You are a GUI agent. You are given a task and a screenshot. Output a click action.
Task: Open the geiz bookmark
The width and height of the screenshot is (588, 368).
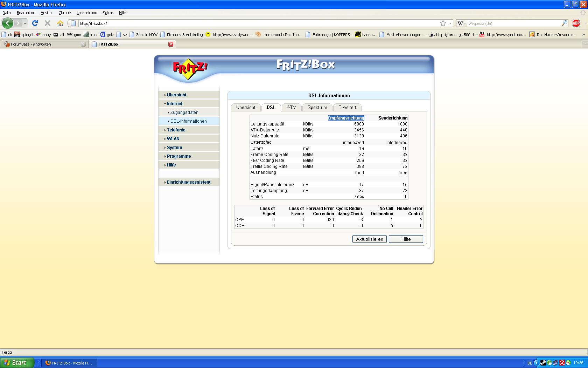[x=107, y=35]
